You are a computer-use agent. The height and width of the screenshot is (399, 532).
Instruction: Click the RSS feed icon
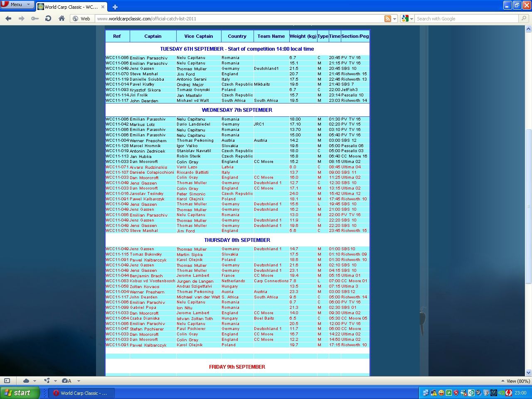pos(387,19)
